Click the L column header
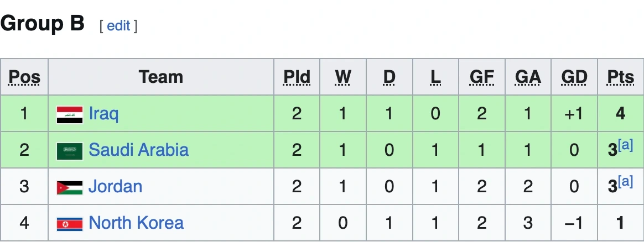 pyautogui.click(x=435, y=77)
